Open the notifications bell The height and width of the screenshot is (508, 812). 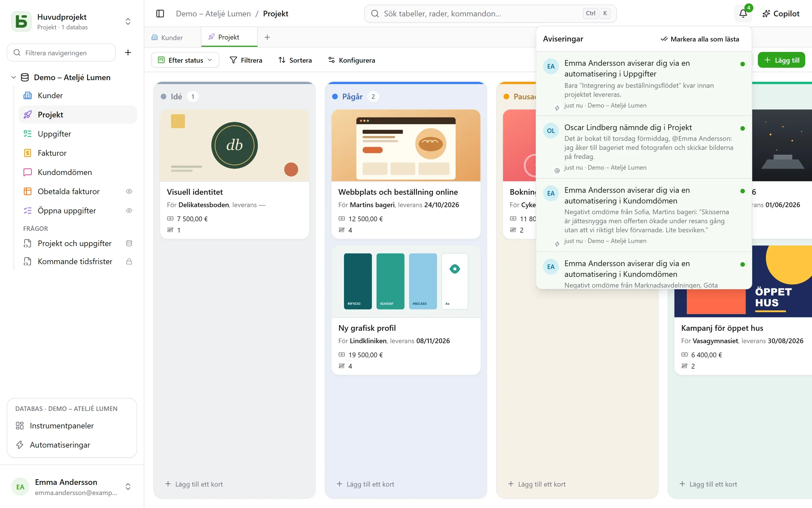[x=743, y=14]
